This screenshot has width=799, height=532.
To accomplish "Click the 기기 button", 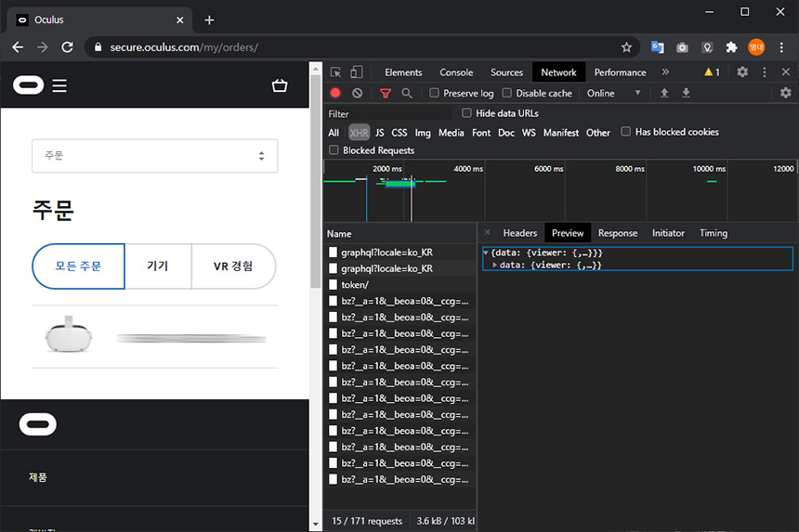I will [x=158, y=266].
